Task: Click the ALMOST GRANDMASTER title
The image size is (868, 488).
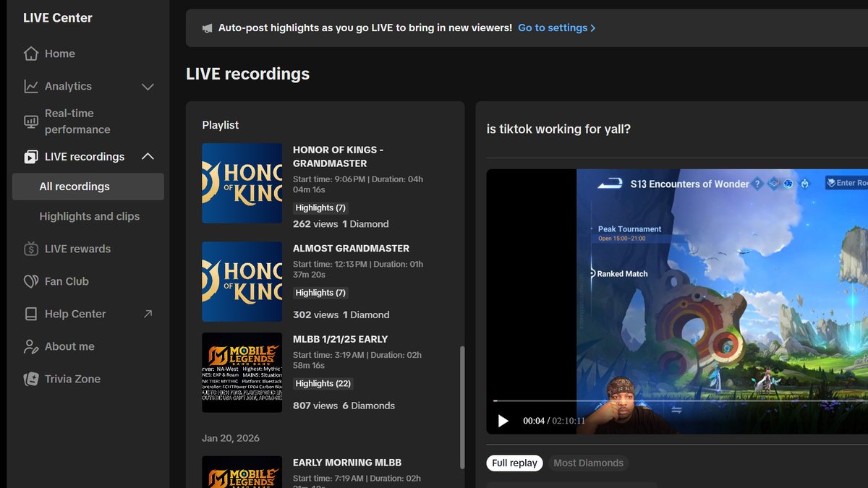Action: click(351, 248)
